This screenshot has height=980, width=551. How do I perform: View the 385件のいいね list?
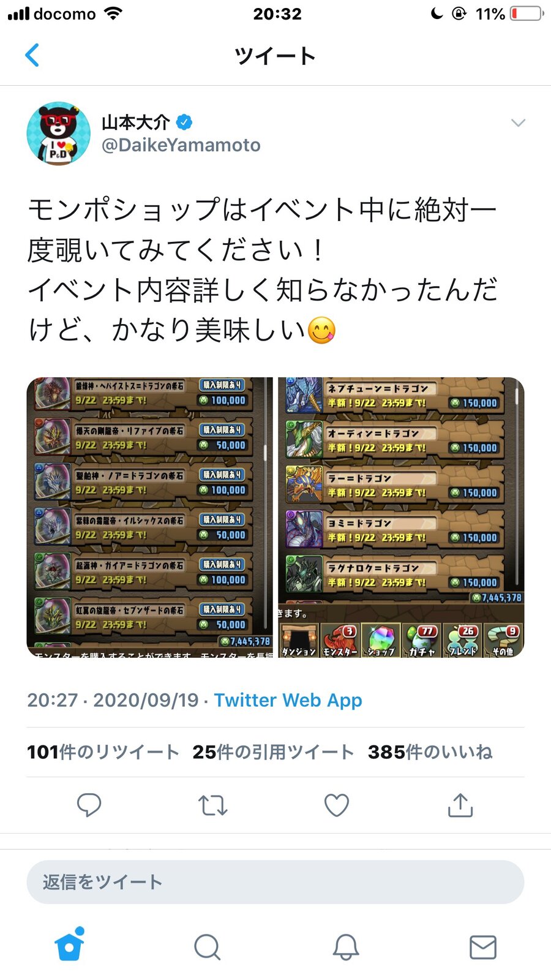pos(430,752)
